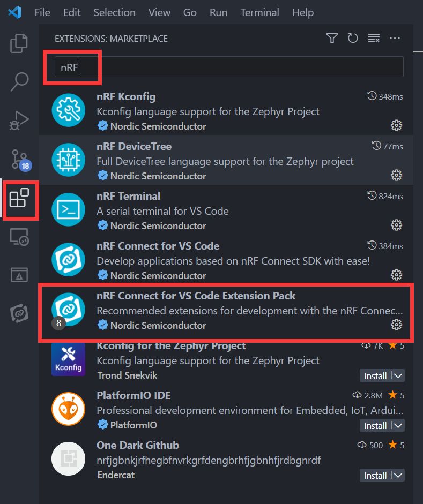Expand Install dropdown arrow for PlatformIO IDE
The height and width of the screenshot is (504, 423).
(398, 426)
